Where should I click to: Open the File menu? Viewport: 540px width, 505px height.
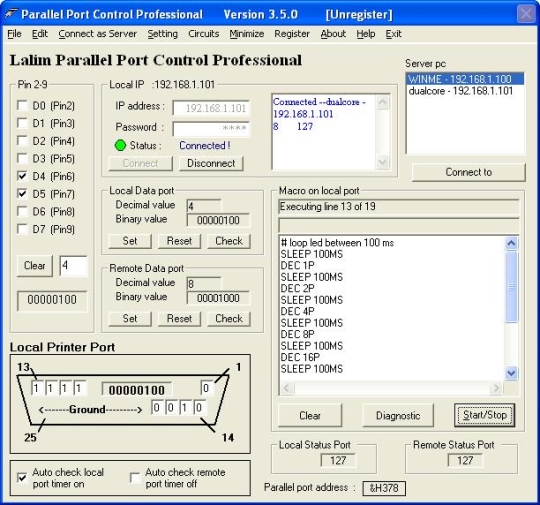[14, 34]
